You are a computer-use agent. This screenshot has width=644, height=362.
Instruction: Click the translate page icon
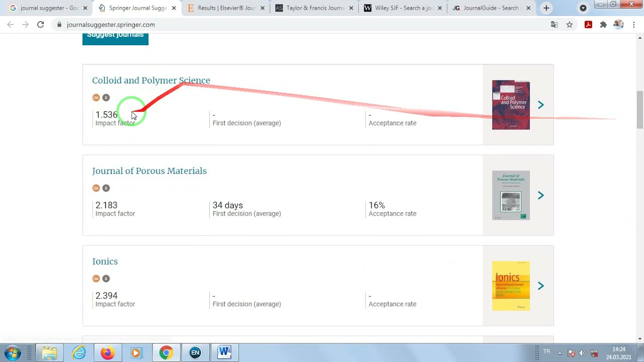tap(554, 25)
